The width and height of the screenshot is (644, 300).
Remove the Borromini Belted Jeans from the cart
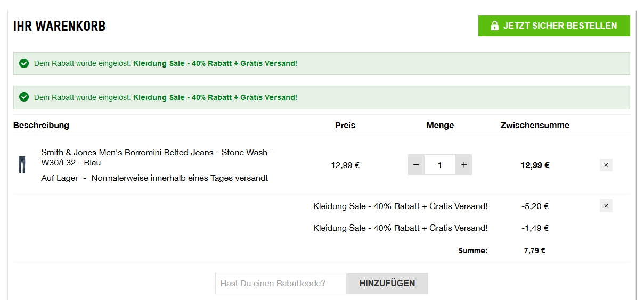click(x=606, y=165)
